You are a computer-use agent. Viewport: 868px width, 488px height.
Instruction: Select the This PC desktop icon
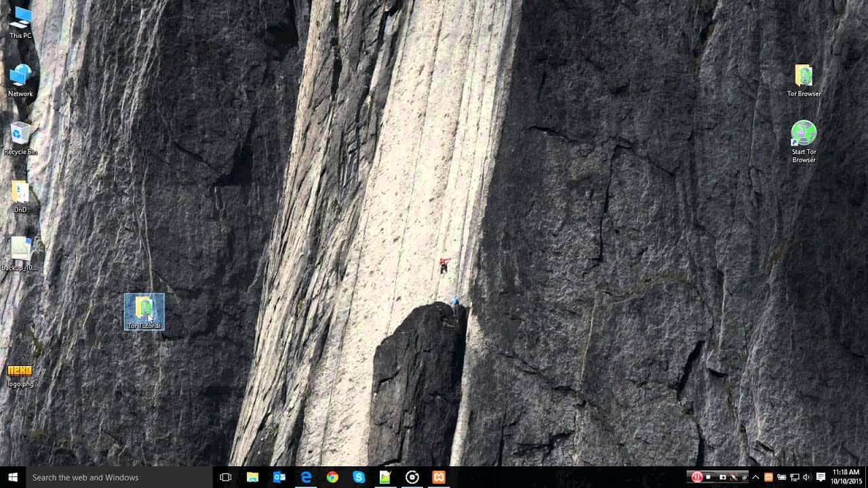click(x=20, y=22)
